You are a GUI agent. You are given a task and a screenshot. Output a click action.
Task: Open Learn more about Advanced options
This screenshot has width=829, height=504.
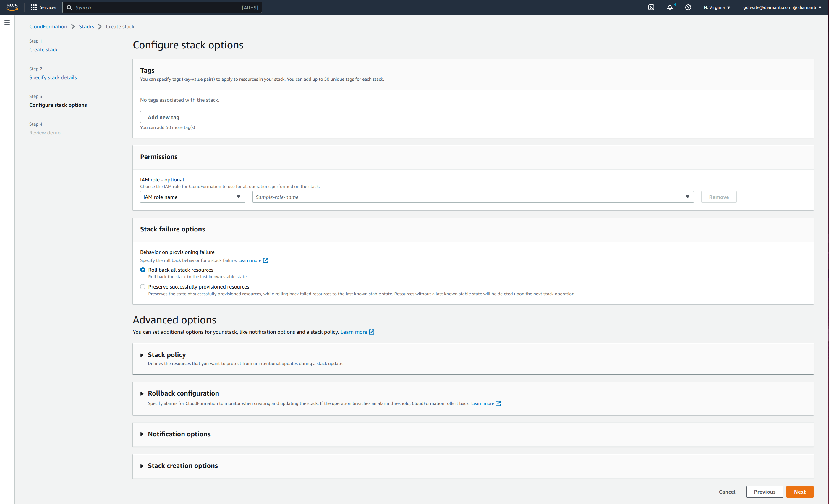pyautogui.click(x=354, y=332)
